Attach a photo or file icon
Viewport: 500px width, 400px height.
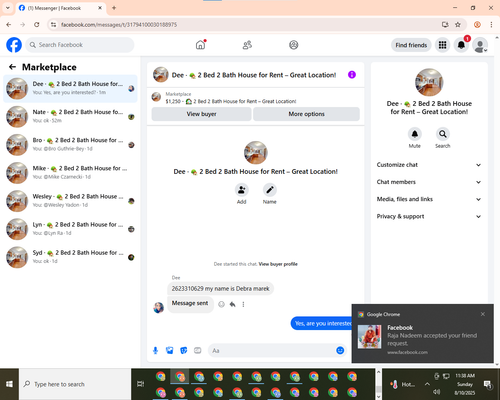(170, 350)
